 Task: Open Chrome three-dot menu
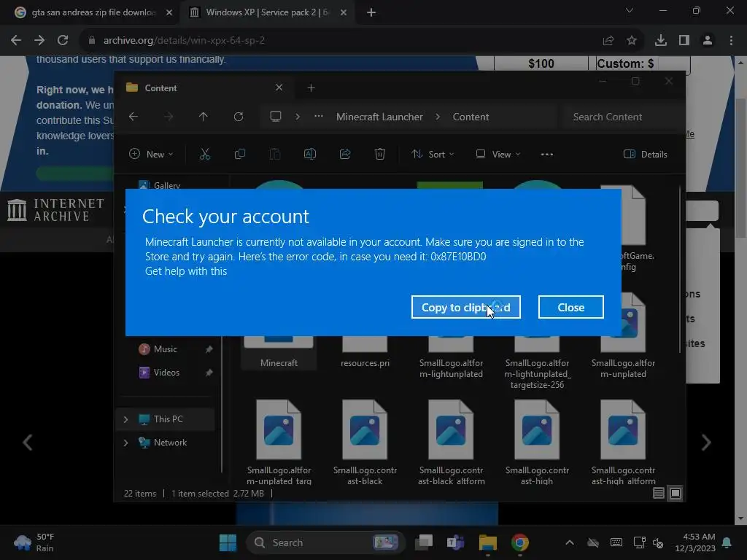(731, 41)
